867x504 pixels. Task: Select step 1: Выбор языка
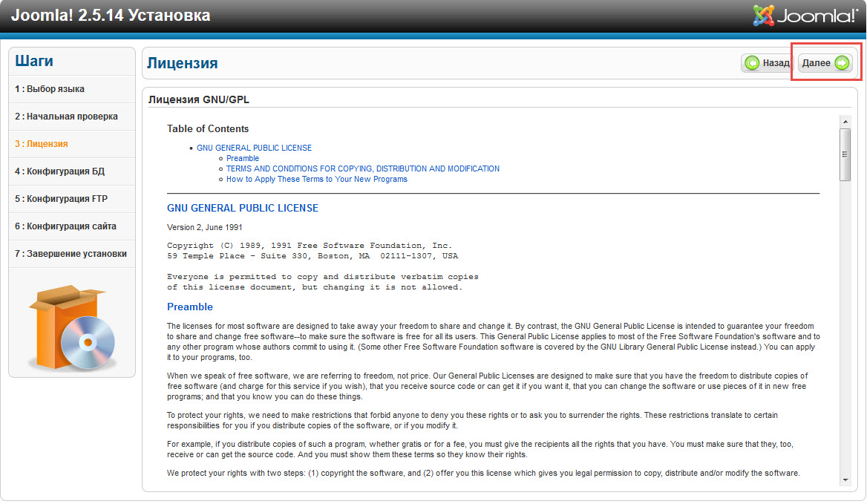tap(72, 89)
